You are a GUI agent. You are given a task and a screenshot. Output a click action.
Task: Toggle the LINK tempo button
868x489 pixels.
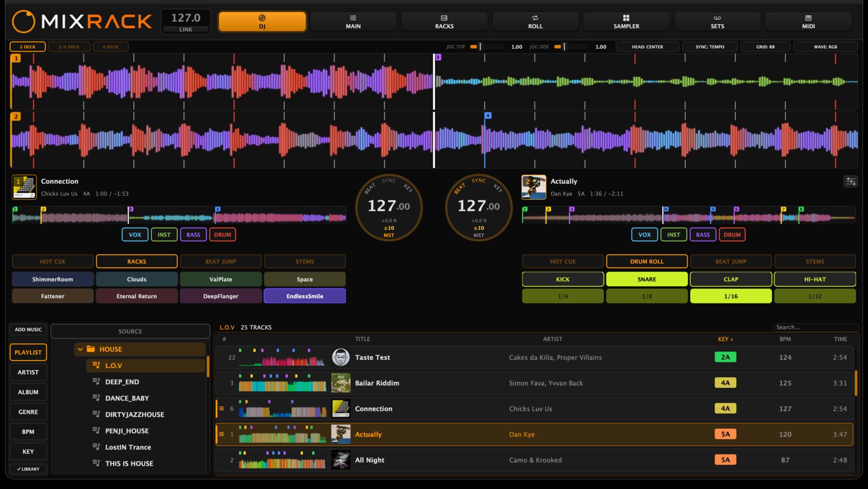pos(186,29)
